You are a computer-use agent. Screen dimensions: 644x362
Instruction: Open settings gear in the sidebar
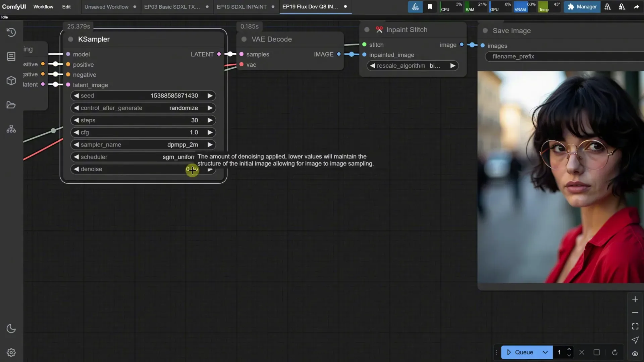click(11, 353)
